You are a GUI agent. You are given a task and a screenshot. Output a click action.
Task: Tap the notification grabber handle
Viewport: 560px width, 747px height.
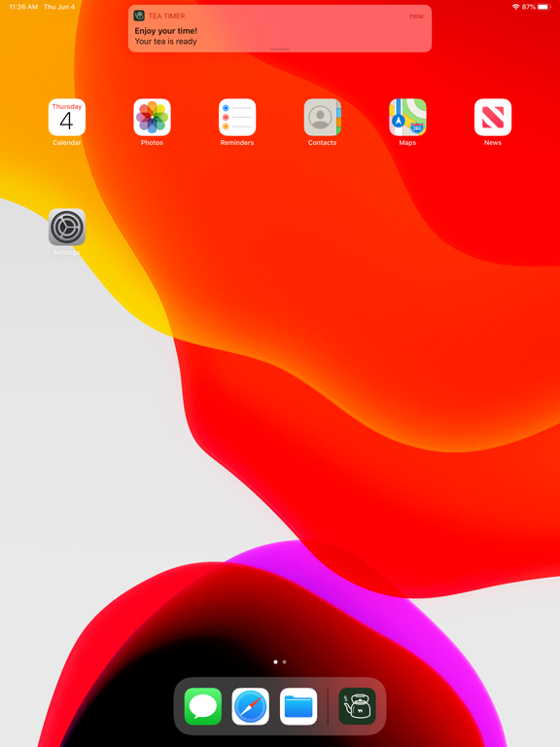click(280, 49)
